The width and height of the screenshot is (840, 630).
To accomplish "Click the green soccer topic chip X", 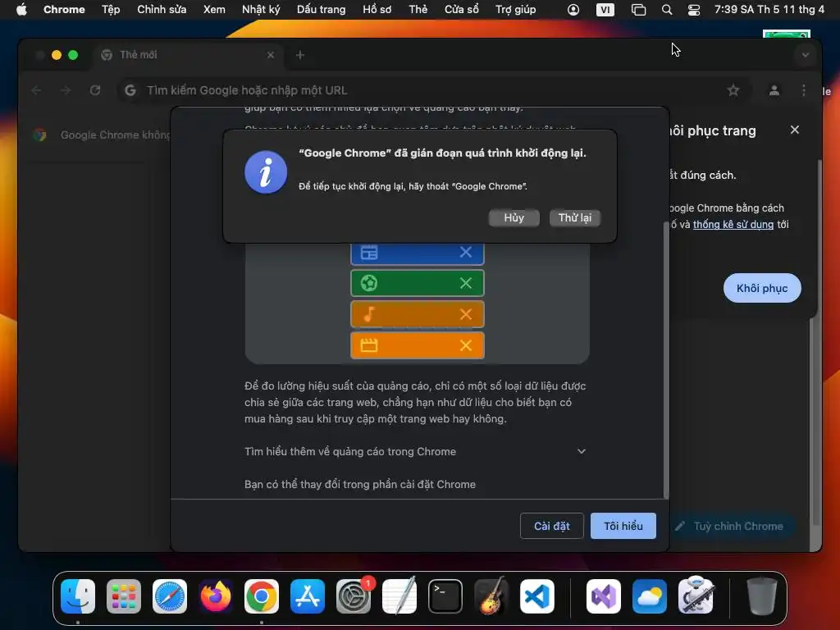I will [466, 283].
